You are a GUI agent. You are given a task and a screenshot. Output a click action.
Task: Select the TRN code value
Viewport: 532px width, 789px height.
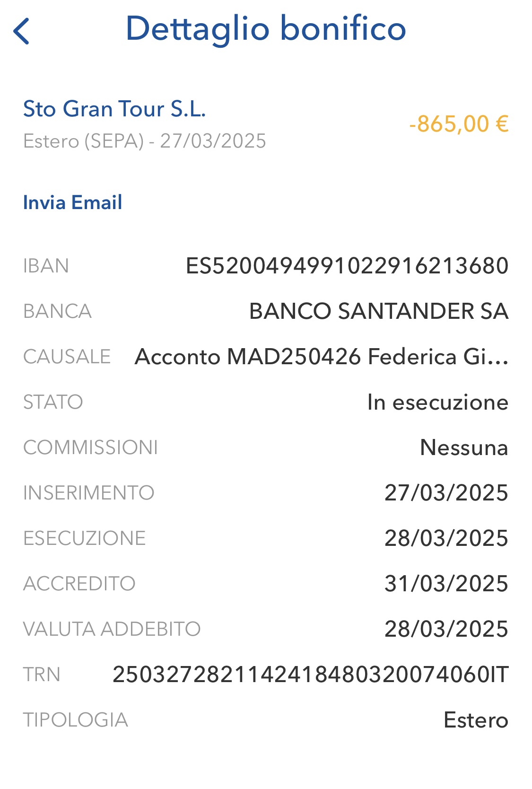click(311, 675)
